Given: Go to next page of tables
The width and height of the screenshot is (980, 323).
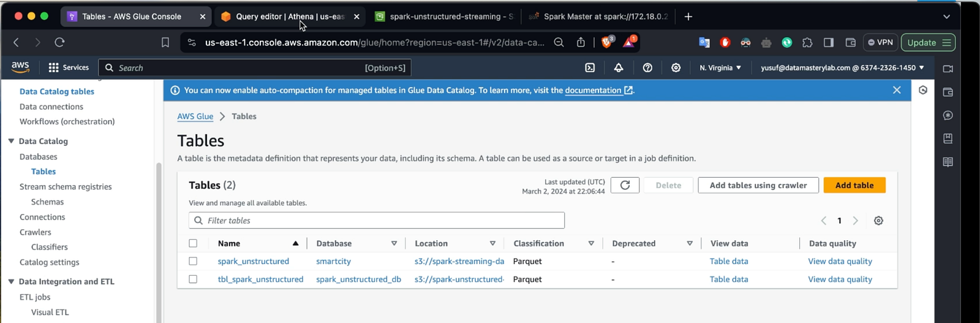Looking at the screenshot, I should 856,221.
